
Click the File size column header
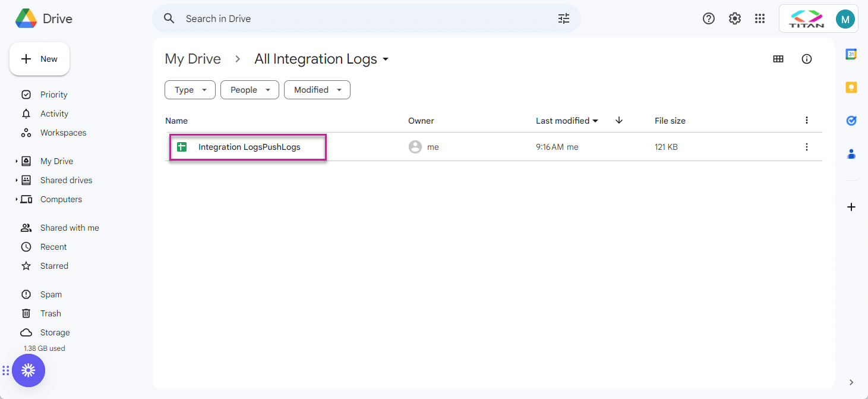pos(670,121)
